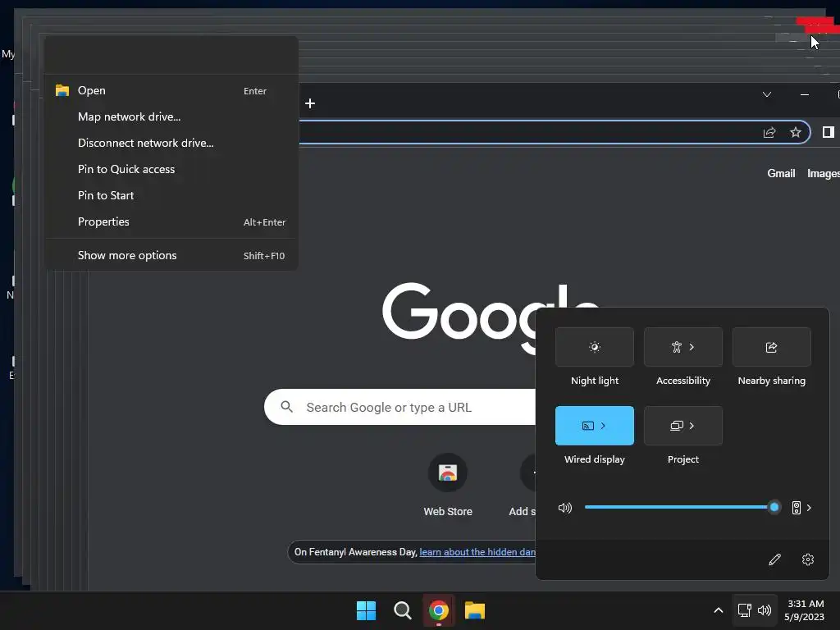This screenshot has height=630, width=840.
Task: Click Pin to Quick access
Action: click(x=171, y=169)
